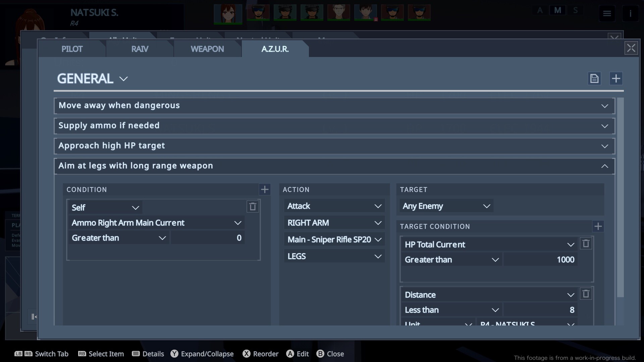
Task: Collapse the Aim at legs behavior section
Action: (605, 166)
